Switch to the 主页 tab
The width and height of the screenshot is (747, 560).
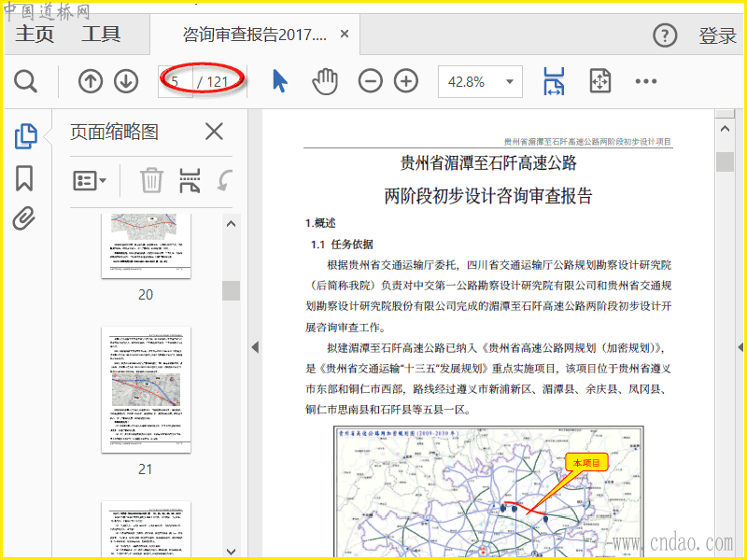tap(35, 35)
